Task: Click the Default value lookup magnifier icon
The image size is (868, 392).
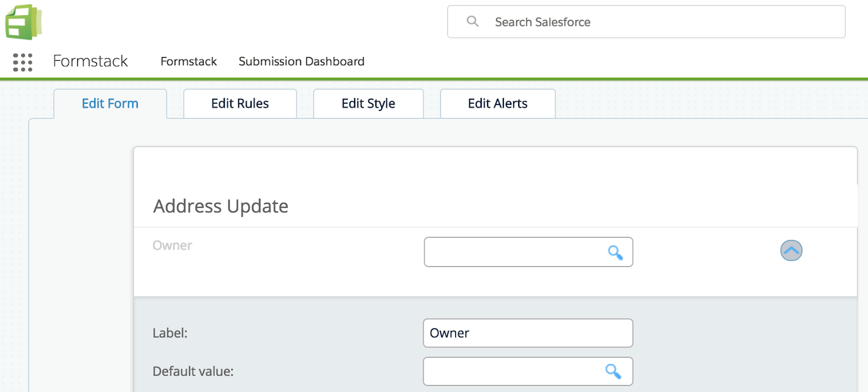Action: [x=613, y=371]
